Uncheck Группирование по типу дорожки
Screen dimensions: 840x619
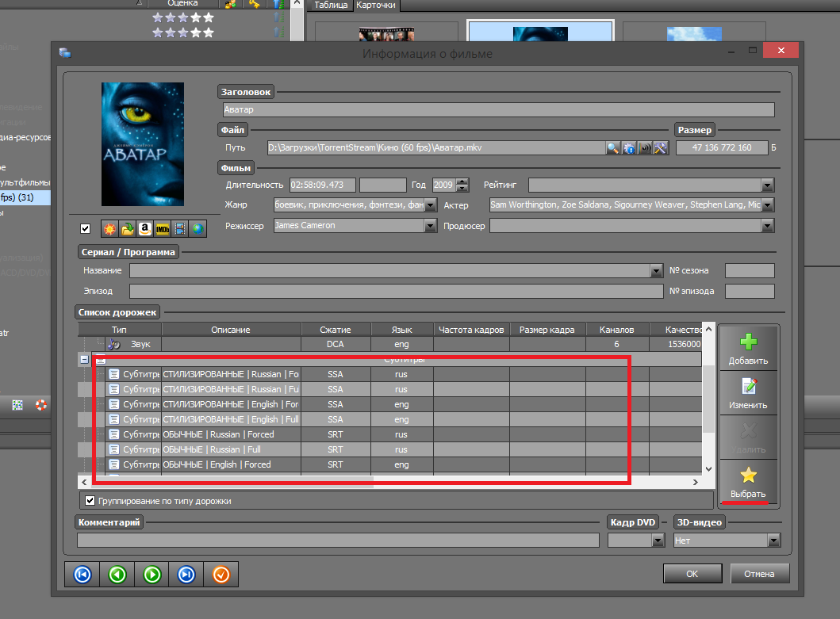[90, 501]
